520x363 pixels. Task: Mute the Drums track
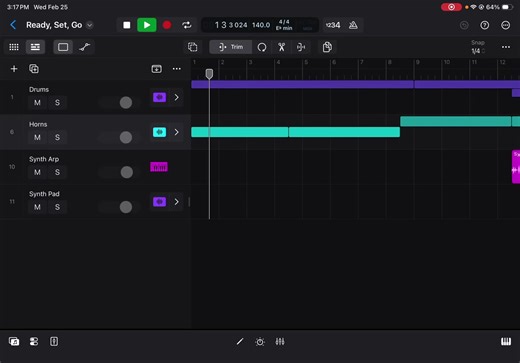click(x=37, y=103)
